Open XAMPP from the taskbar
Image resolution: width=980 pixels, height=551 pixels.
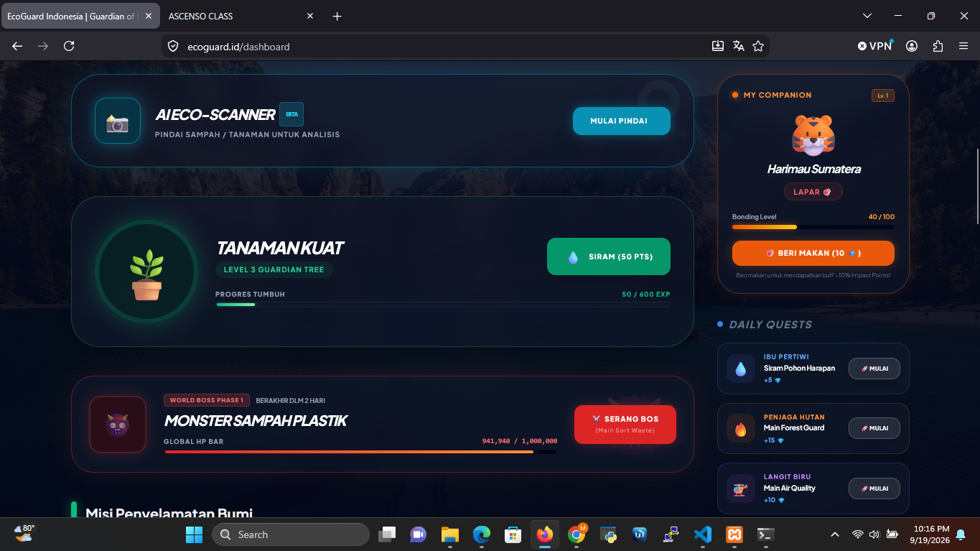734,534
